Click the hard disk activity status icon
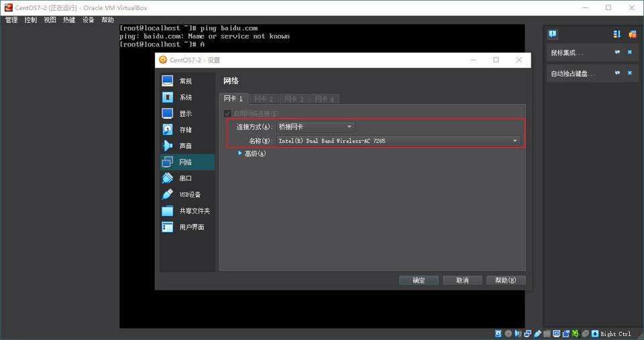The height and width of the screenshot is (340, 644). click(498, 333)
